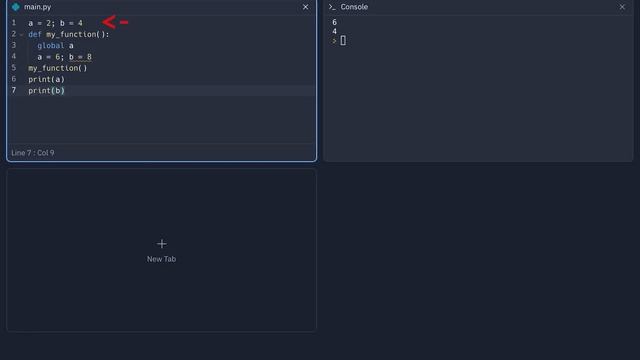Select the Console tab
Screen dimensions: 640x360
[x=354, y=7]
